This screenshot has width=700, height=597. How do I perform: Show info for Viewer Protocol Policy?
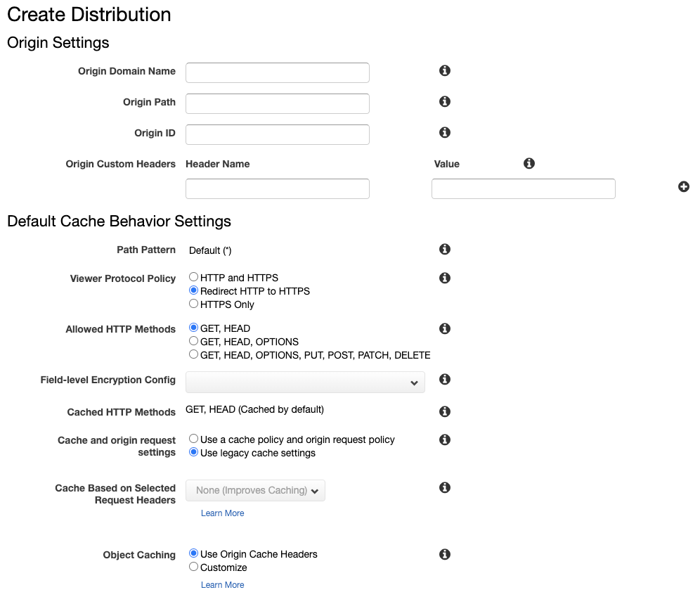pyautogui.click(x=444, y=278)
